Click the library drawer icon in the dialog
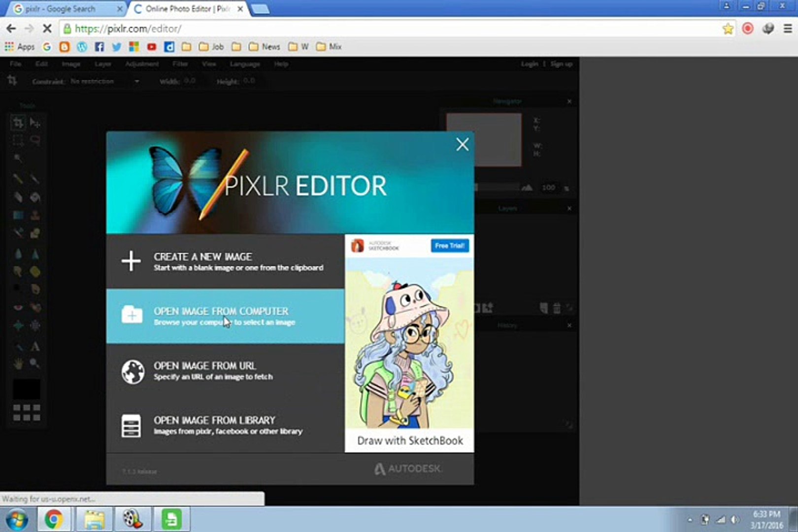This screenshot has width=798, height=532. [x=131, y=426]
